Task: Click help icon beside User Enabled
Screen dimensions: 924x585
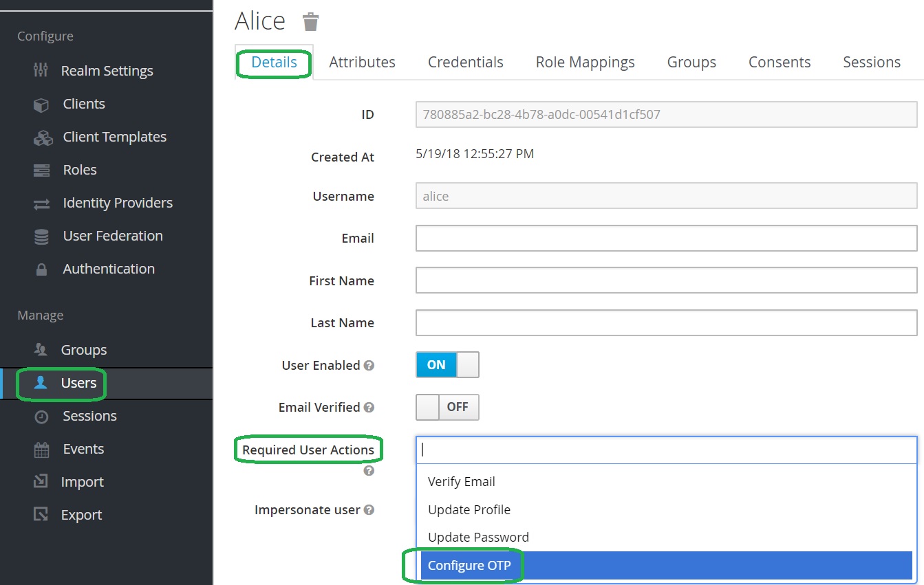Action: (369, 366)
